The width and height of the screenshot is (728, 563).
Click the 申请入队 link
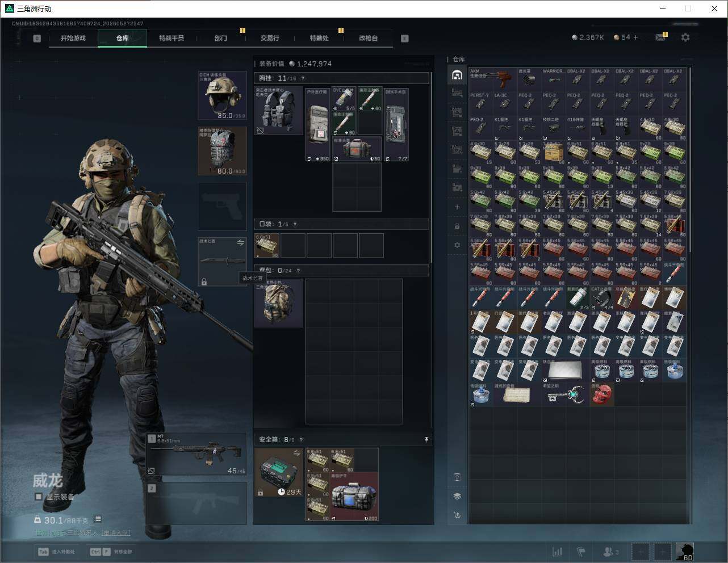click(116, 533)
